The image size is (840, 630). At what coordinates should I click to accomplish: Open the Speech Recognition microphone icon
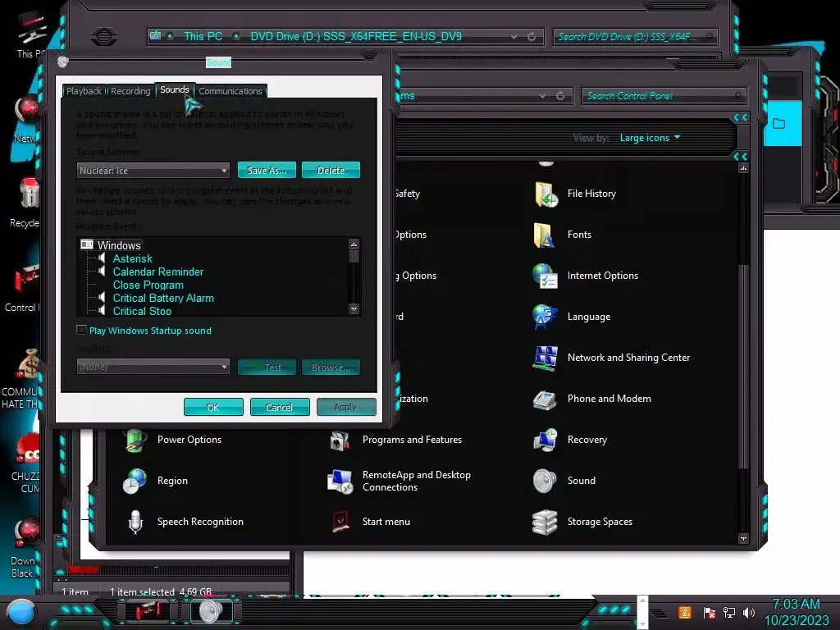(x=135, y=522)
